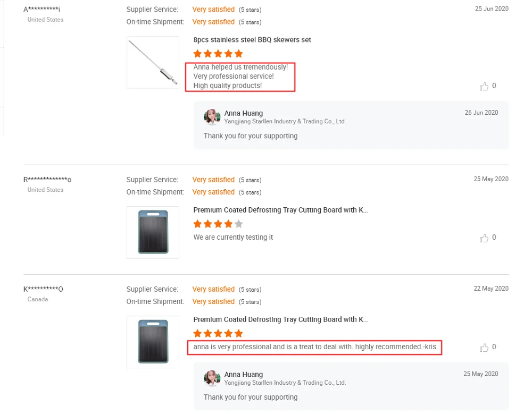Viewport: 532px width, 414px height.
Task: Like the BBQ skewers review with thumbs-up
Action: [484, 86]
